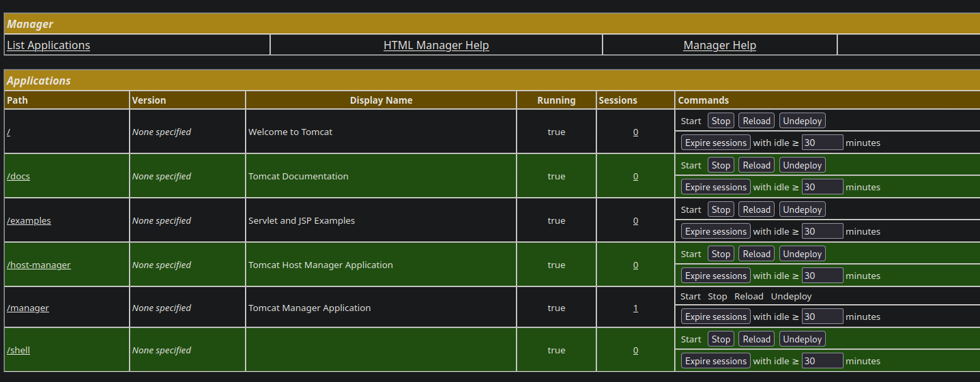Click the Manager Help link

(x=719, y=45)
